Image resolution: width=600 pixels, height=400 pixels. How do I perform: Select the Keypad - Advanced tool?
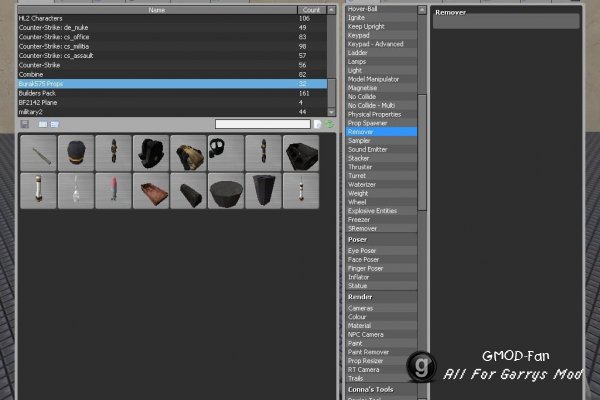381,44
